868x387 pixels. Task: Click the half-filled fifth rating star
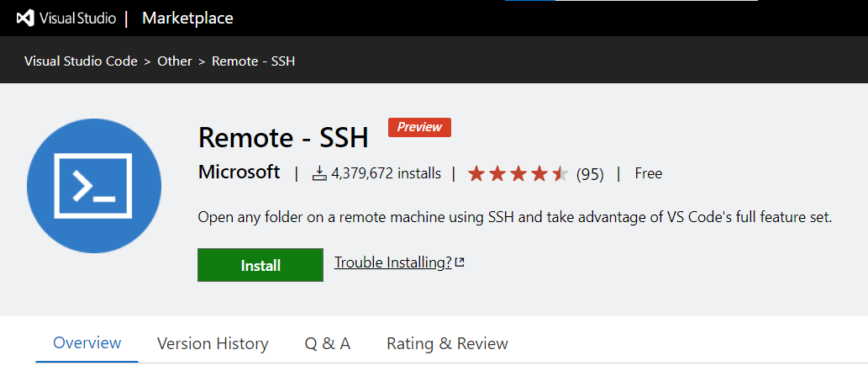point(560,174)
